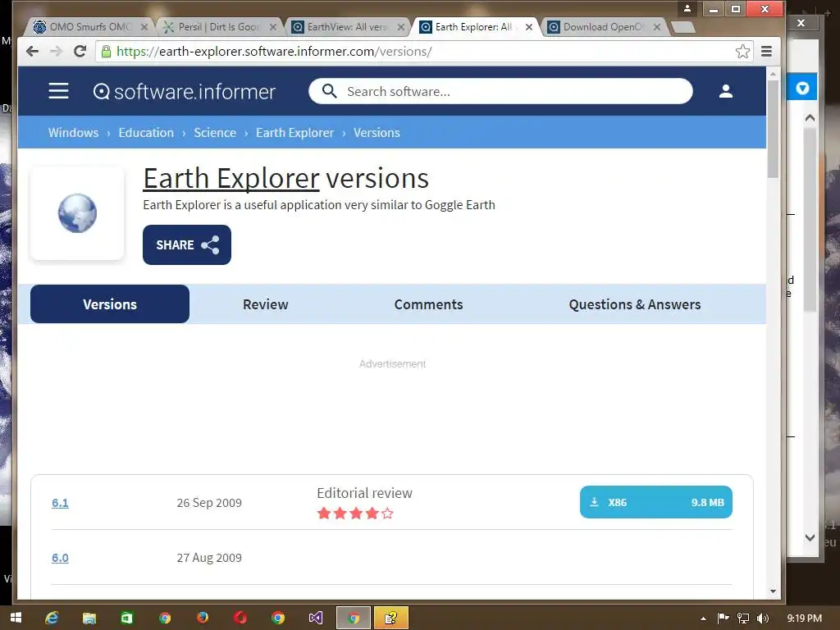Viewport: 840px width, 630px height.
Task: Select the Versions tab
Action: (110, 304)
